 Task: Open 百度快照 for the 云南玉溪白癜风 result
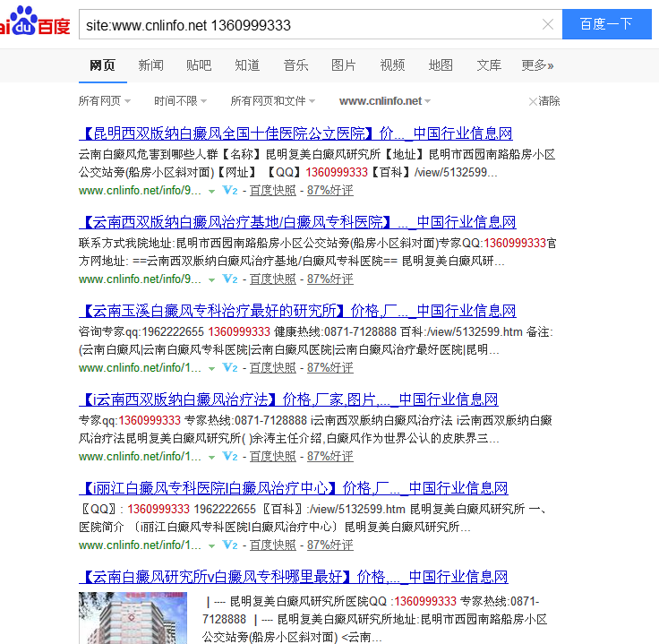[x=272, y=368]
